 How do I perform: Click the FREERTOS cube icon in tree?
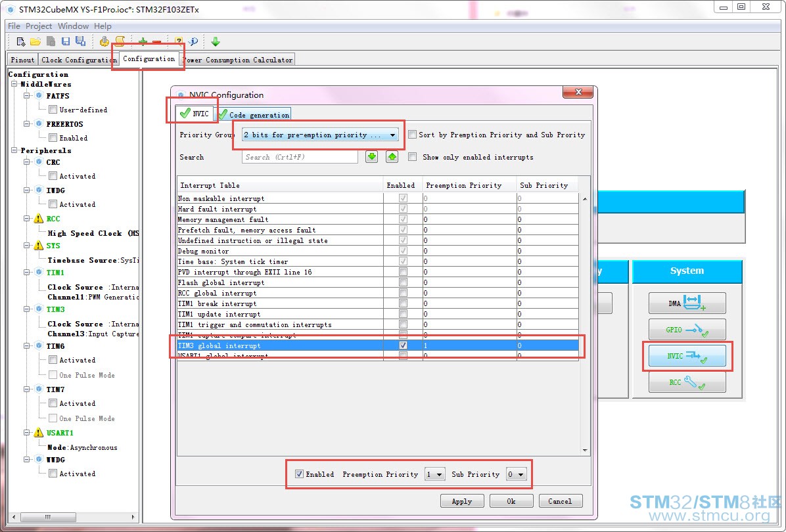pyautogui.click(x=39, y=123)
